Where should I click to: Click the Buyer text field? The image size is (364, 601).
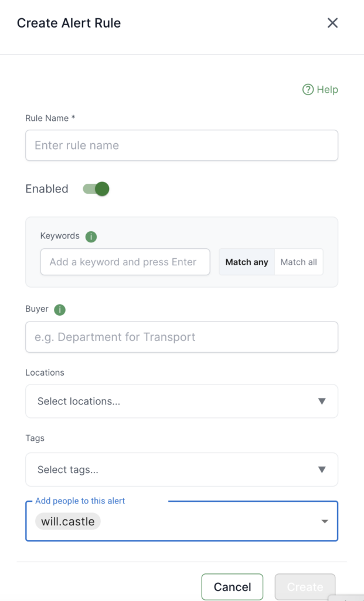click(x=182, y=337)
